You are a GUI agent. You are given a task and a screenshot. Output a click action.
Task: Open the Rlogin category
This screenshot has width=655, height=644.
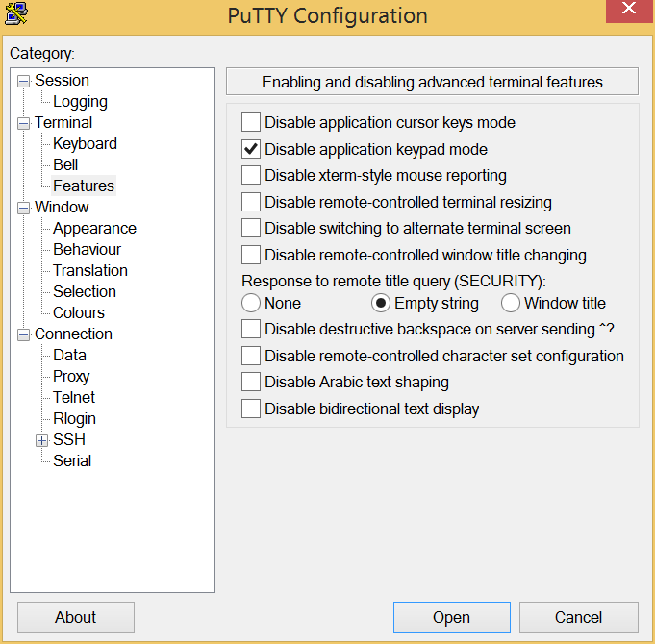[x=74, y=419]
